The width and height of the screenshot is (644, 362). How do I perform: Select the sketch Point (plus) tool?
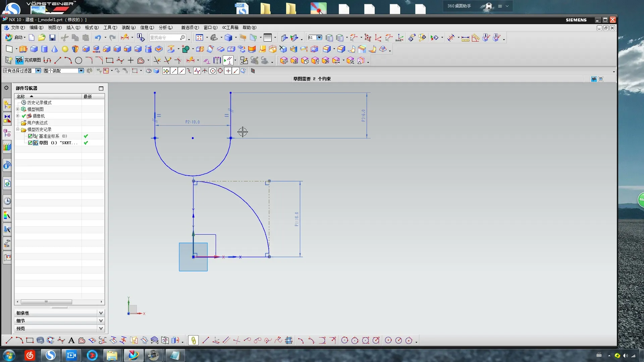[x=130, y=61]
